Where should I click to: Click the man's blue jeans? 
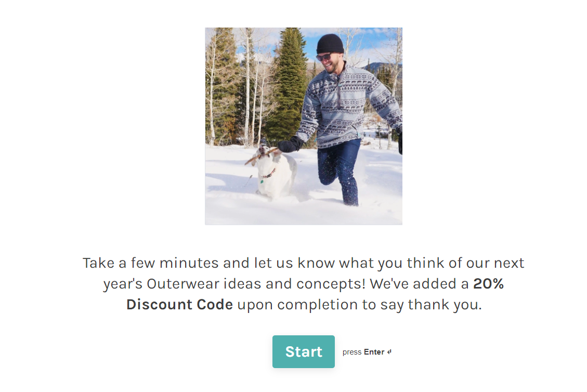pos(341,166)
